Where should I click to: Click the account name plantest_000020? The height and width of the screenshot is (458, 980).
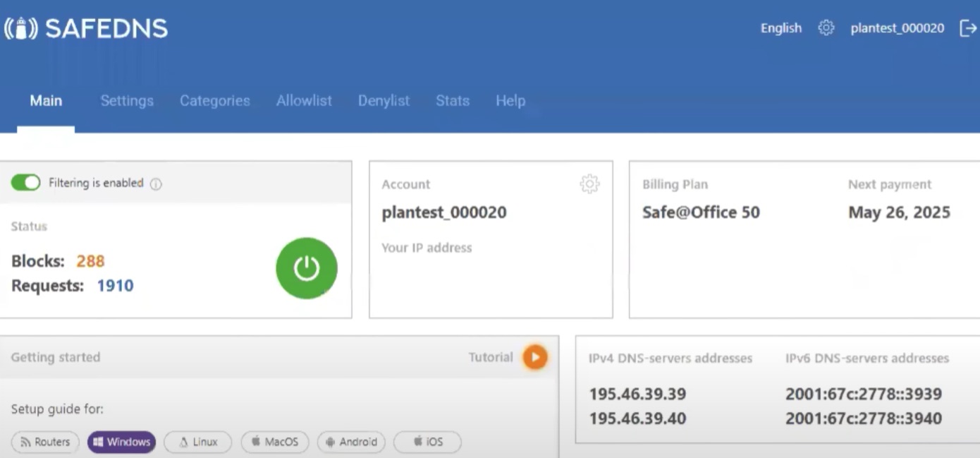[897, 28]
